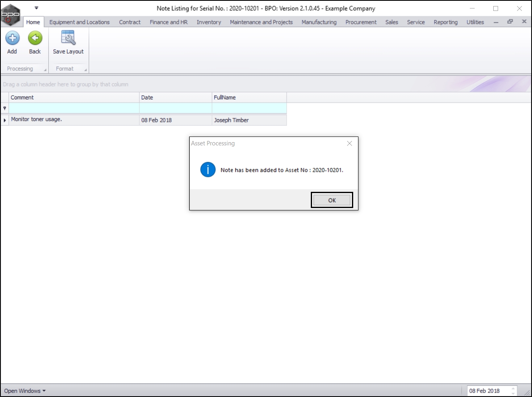Select the '08 Feb 2018' date cell

pos(176,120)
